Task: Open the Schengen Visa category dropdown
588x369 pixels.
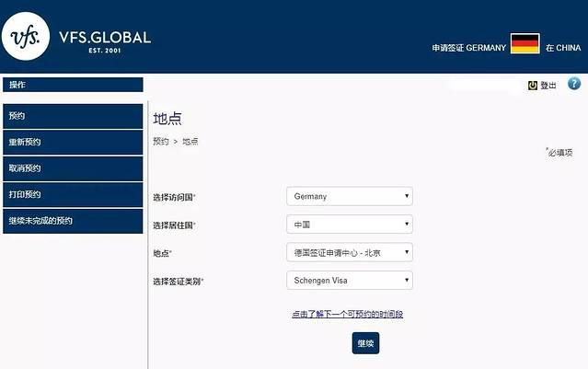Action: pos(349,280)
